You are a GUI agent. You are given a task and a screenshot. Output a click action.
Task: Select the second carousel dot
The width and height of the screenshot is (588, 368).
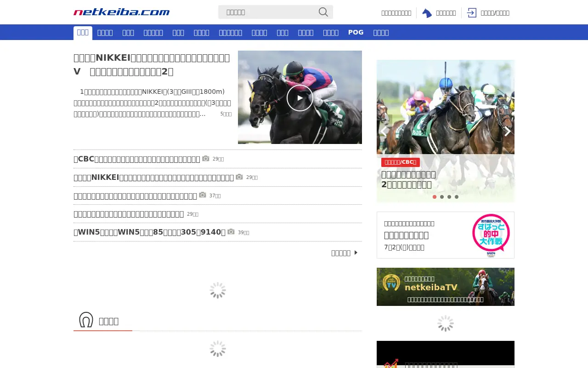[442, 197]
